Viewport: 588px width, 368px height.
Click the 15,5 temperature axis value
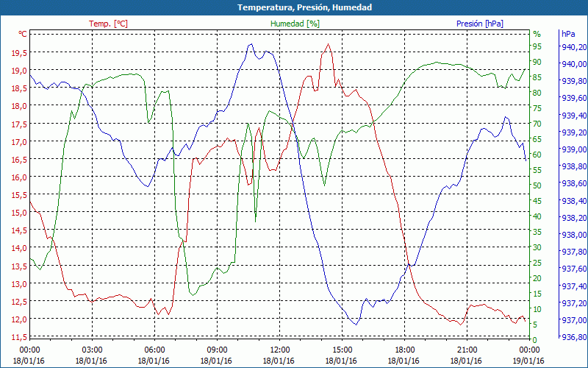tap(19, 195)
